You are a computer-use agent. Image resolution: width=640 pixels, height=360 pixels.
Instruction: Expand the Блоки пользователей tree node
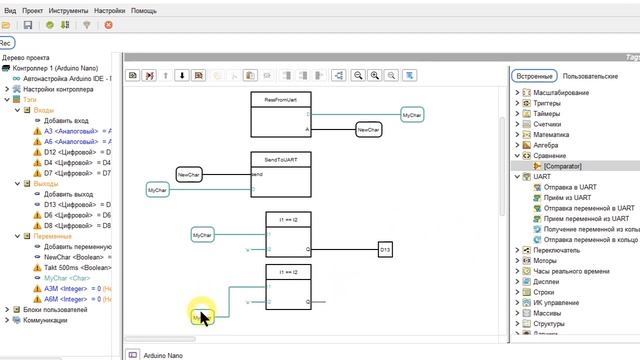coord(7,309)
